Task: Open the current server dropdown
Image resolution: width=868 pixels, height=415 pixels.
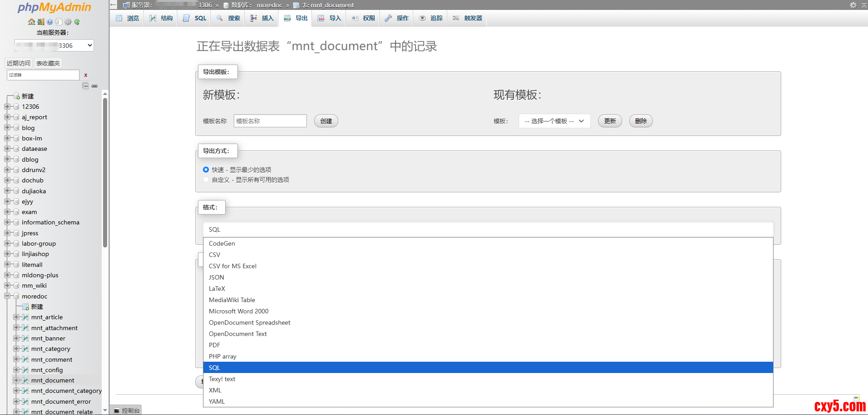Action: [x=54, y=45]
